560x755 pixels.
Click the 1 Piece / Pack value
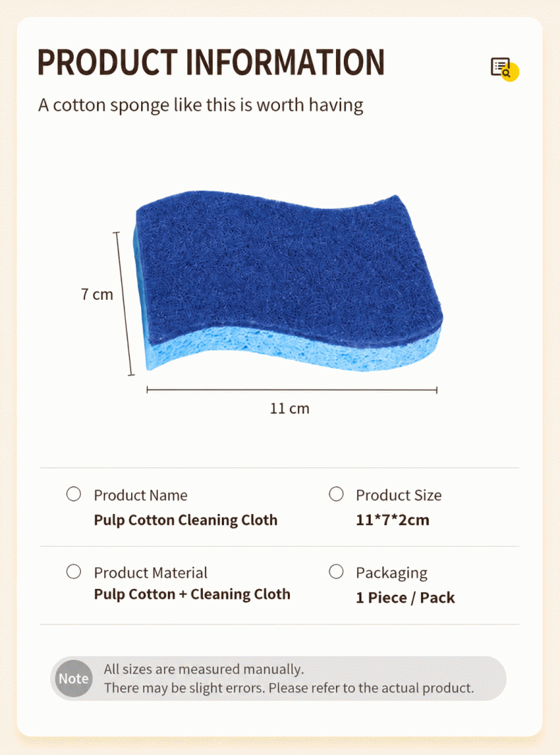click(x=405, y=598)
